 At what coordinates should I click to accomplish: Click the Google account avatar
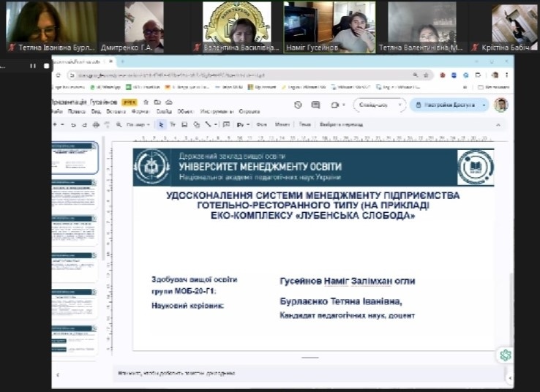pyautogui.click(x=500, y=105)
